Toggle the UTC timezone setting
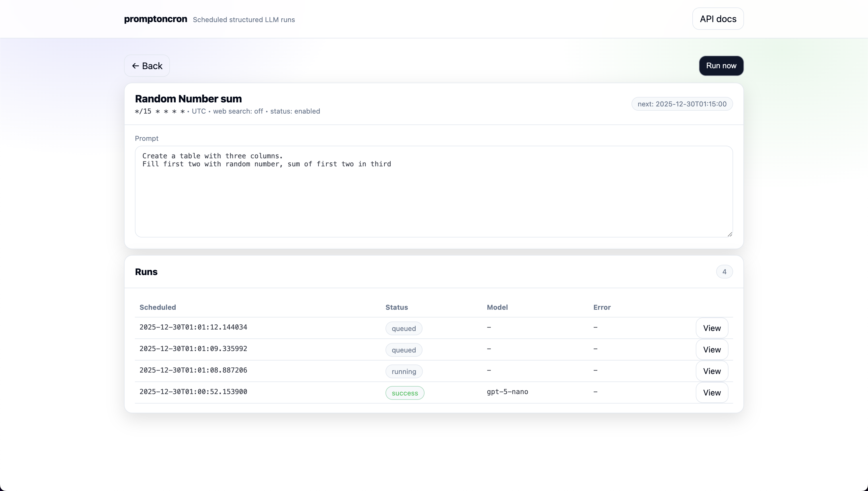Screen dimensions: 868x491 (x=199, y=111)
